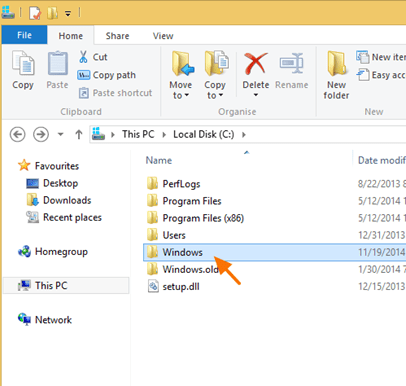Click the red Delete icon
Image resolution: width=406 pixels, height=386 pixels.
point(256,63)
